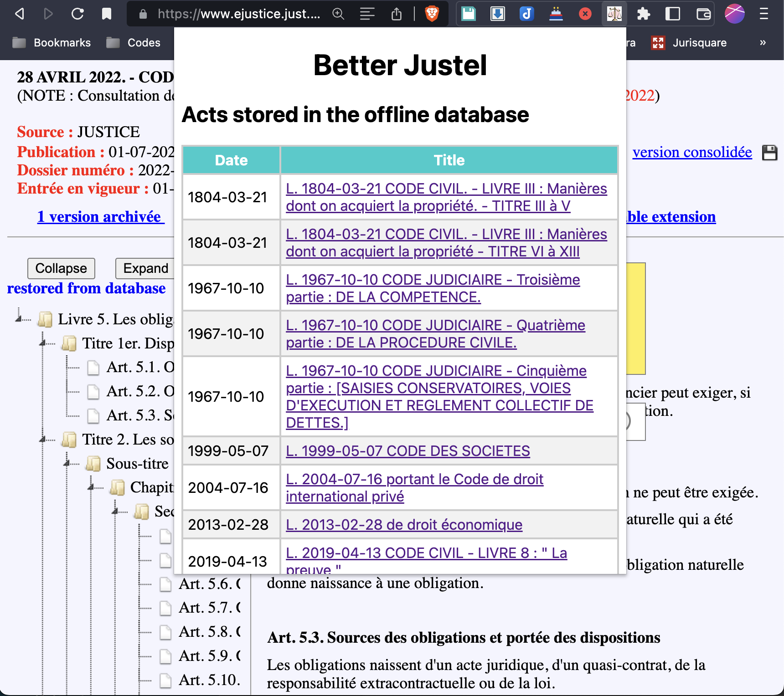Click the 2004-07-16 date cell
The height and width of the screenshot is (696, 784).
(x=231, y=488)
